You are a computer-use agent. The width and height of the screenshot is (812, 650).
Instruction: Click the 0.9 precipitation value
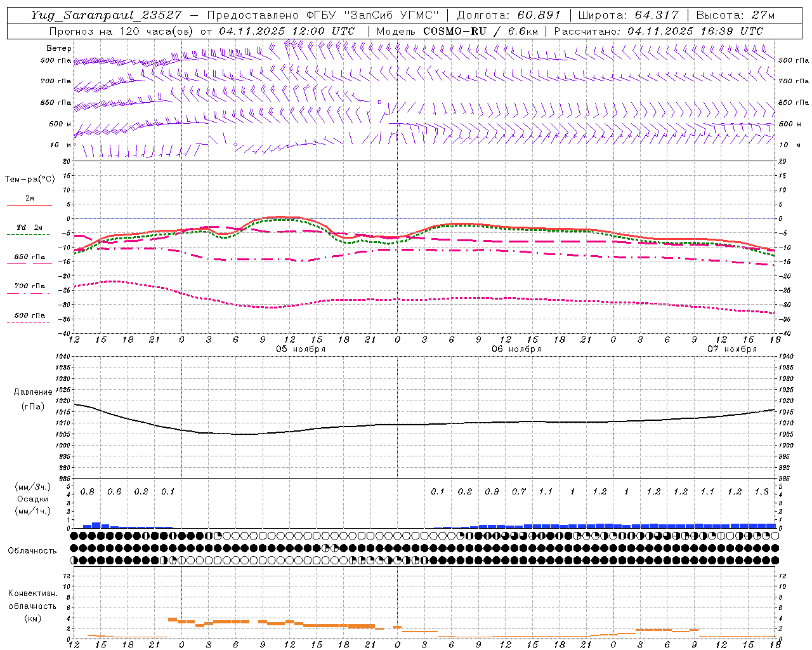(492, 492)
